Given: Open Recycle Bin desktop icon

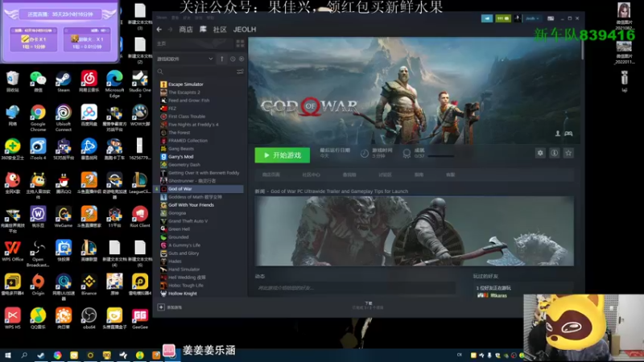Looking at the screenshot, I should (x=12, y=81).
